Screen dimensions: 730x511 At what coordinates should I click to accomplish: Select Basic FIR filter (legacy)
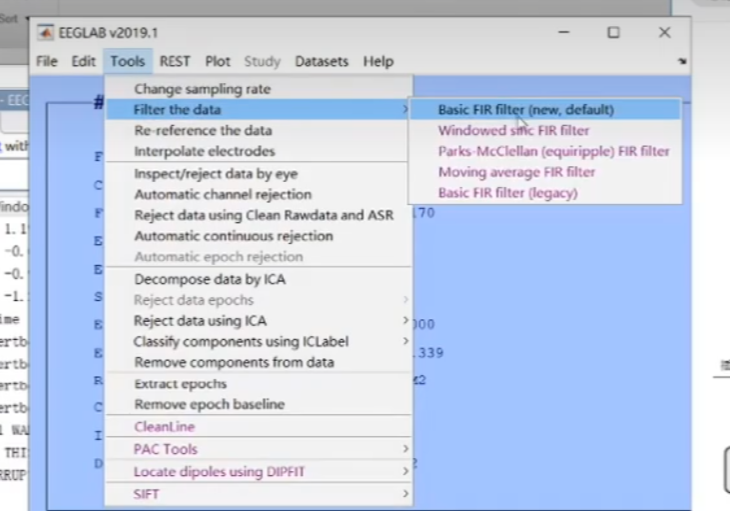point(507,193)
